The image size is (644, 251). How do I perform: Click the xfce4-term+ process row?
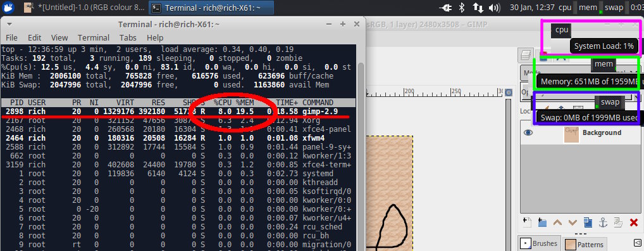178,165
